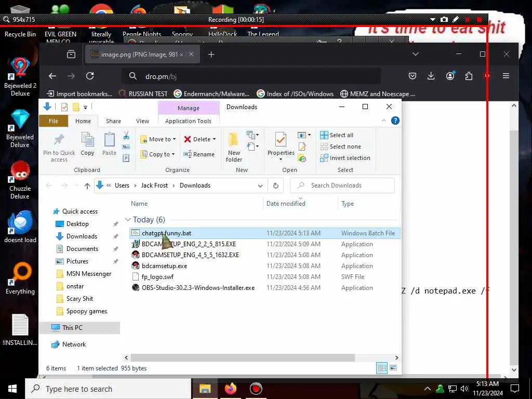Open This PC in navigation pane
The width and height of the screenshot is (532, 399).
[x=79, y=328]
